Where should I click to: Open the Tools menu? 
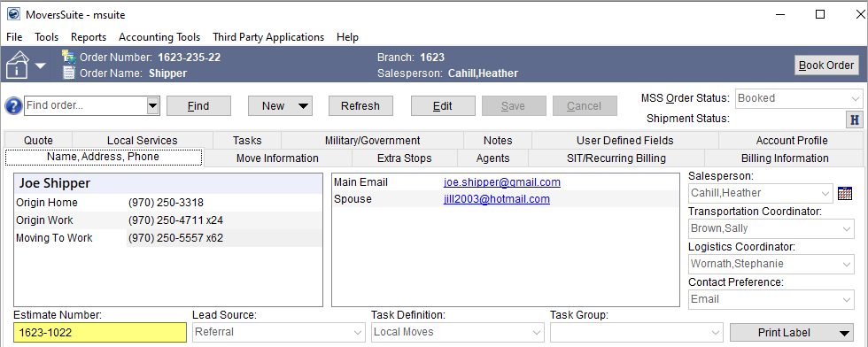coord(46,37)
